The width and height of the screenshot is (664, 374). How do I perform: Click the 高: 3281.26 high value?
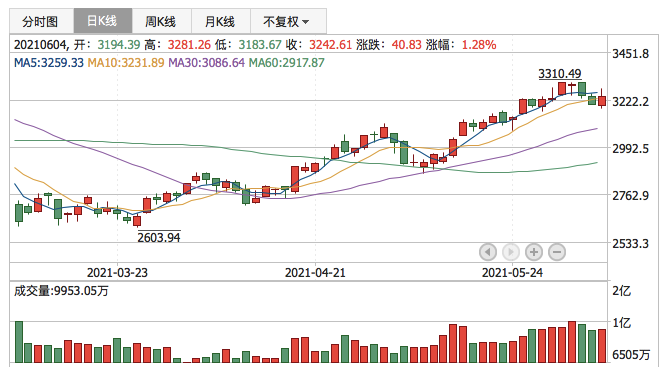(x=177, y=44)
